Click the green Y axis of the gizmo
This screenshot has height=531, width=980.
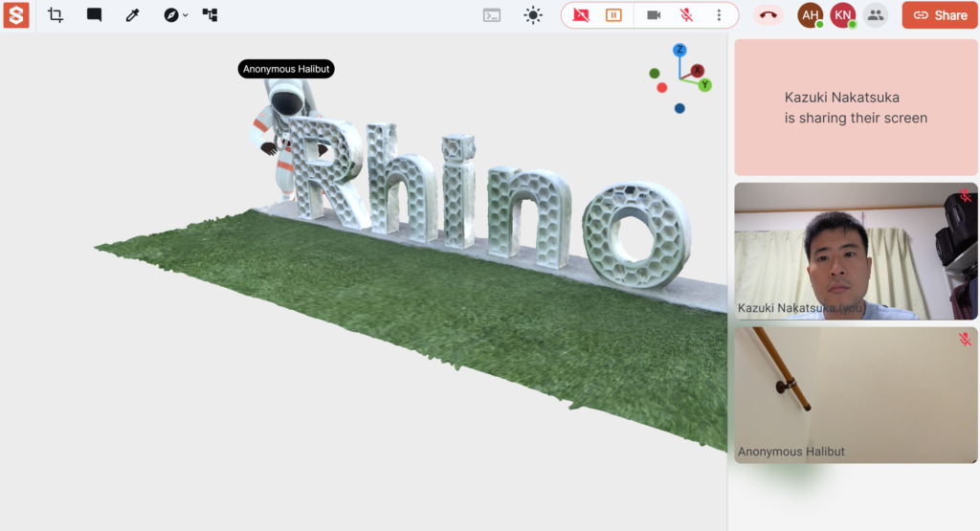[x=705, y=85]
